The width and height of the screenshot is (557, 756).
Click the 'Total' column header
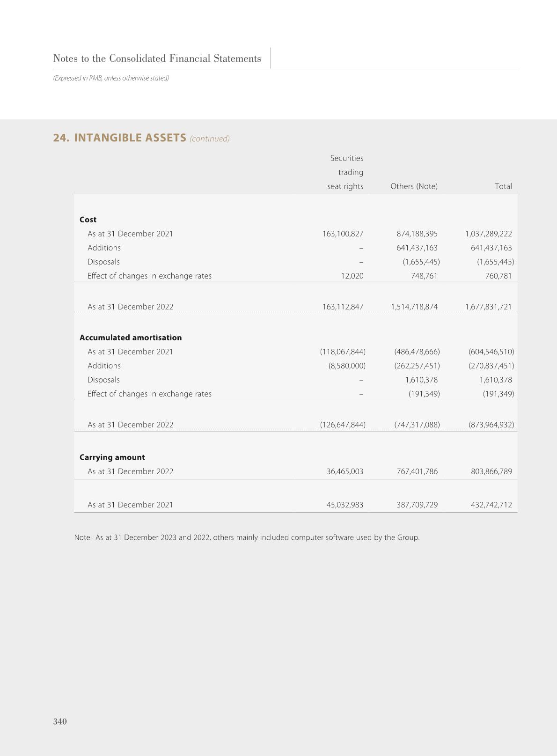(x=503, y=186)
